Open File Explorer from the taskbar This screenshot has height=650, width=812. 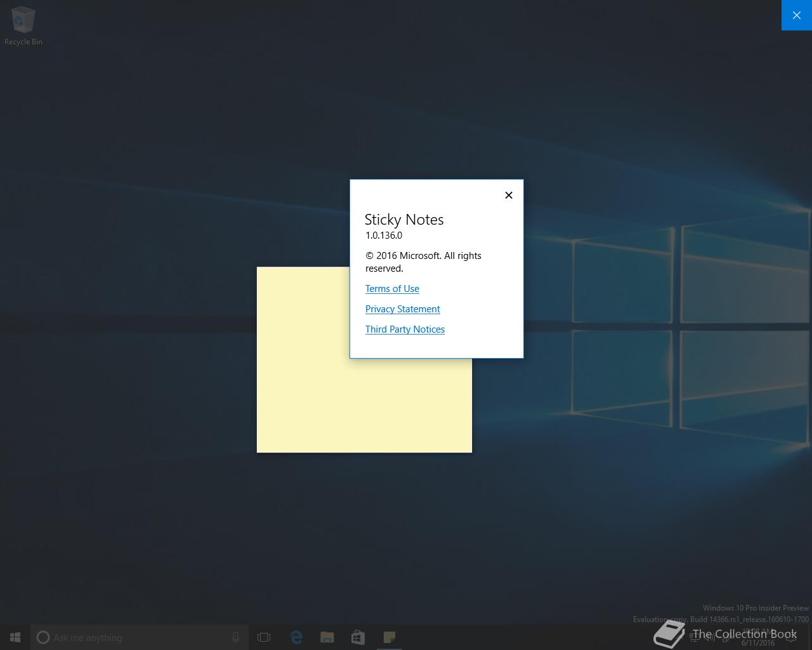click(x=327, y=637)
